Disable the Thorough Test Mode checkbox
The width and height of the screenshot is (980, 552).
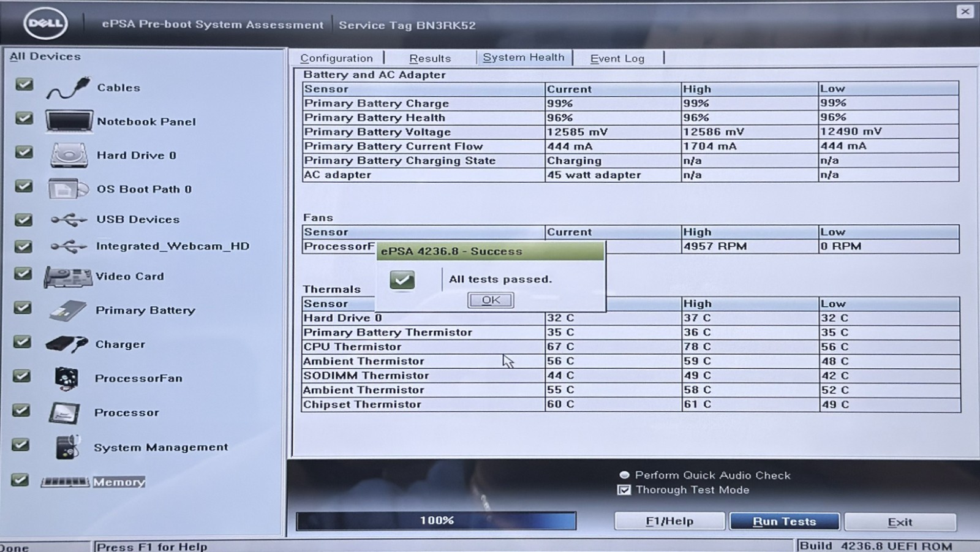coord(624,490)
